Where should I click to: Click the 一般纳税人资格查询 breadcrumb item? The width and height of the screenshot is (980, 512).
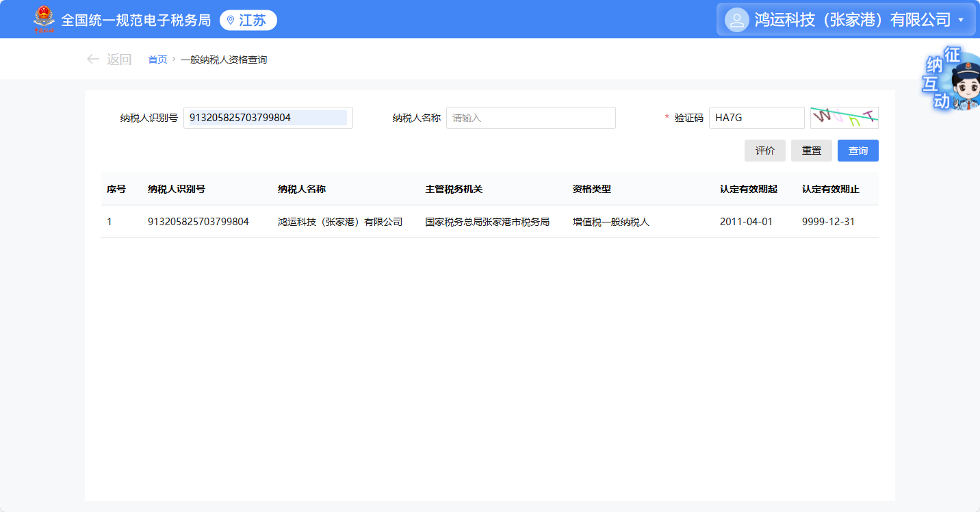coord(224,60)
